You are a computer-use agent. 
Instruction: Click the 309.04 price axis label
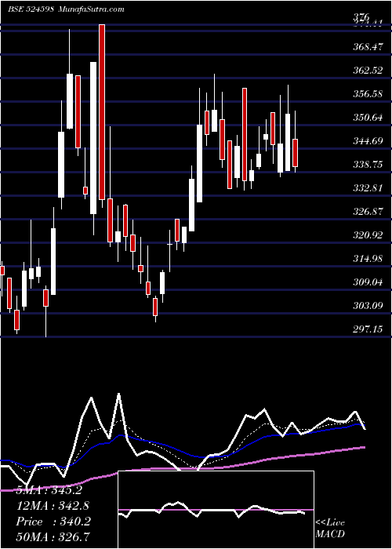[x=367, y=282]
